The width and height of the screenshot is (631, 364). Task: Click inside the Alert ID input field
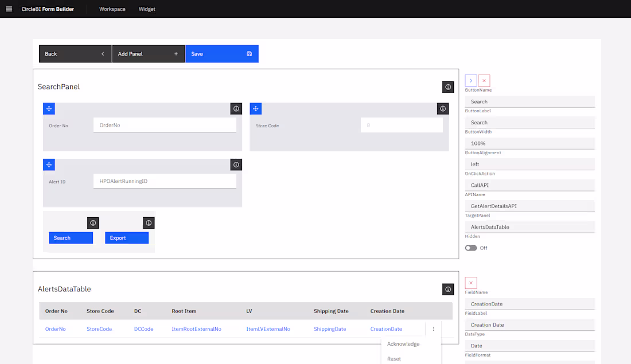click(x=165, y=181)
